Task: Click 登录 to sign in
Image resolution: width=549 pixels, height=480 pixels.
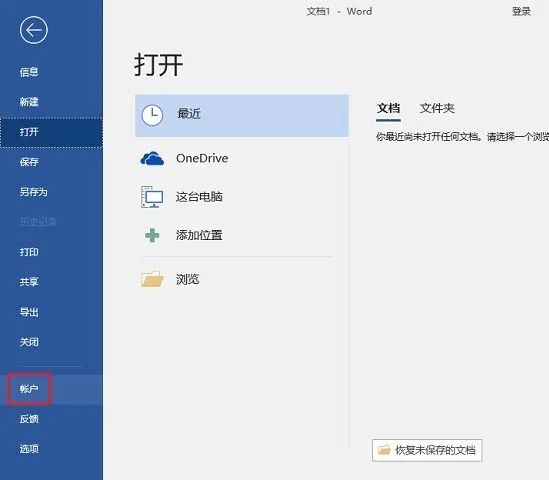Action: pos(521,12)
